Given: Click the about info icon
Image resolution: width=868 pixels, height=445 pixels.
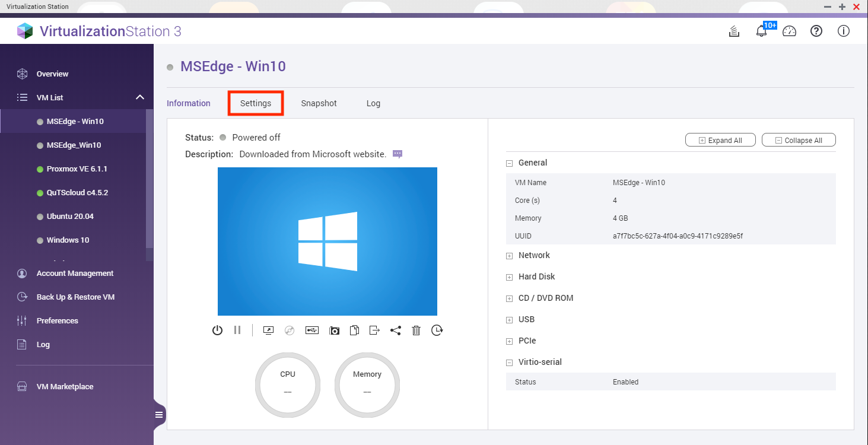Looking at the screenshot, I should [x=844, y=31].
